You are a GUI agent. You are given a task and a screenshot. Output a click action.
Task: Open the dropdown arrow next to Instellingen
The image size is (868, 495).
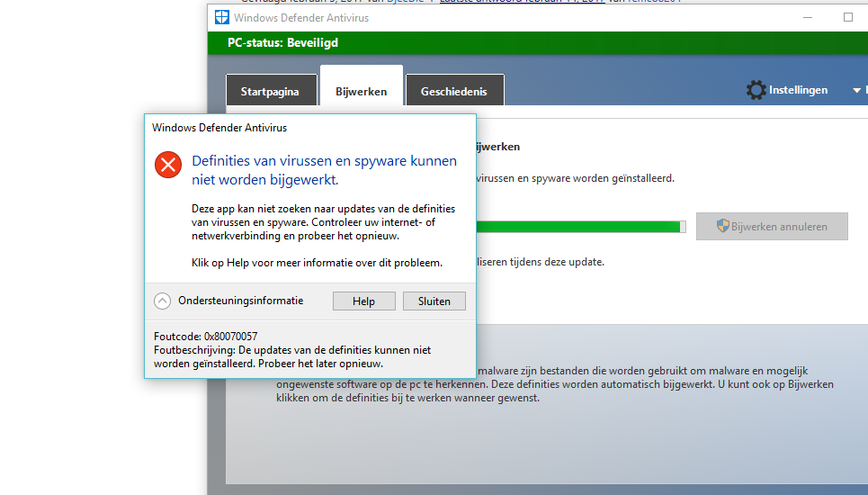[856, 90]
